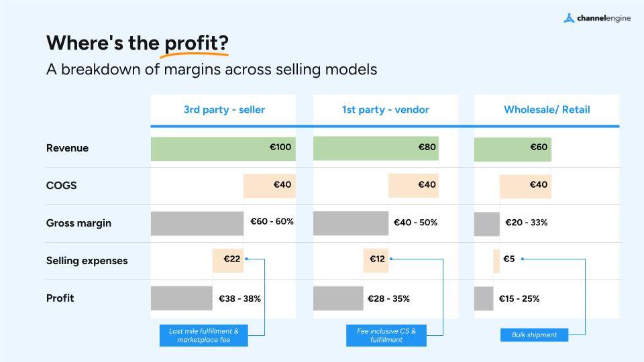The height and width of the screenshot is (362, 644).
Task: Click the green €60 revenue bar
Action: (513, 148)
